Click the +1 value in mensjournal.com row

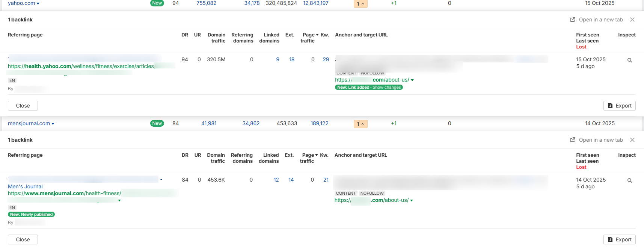coord(394,123)
